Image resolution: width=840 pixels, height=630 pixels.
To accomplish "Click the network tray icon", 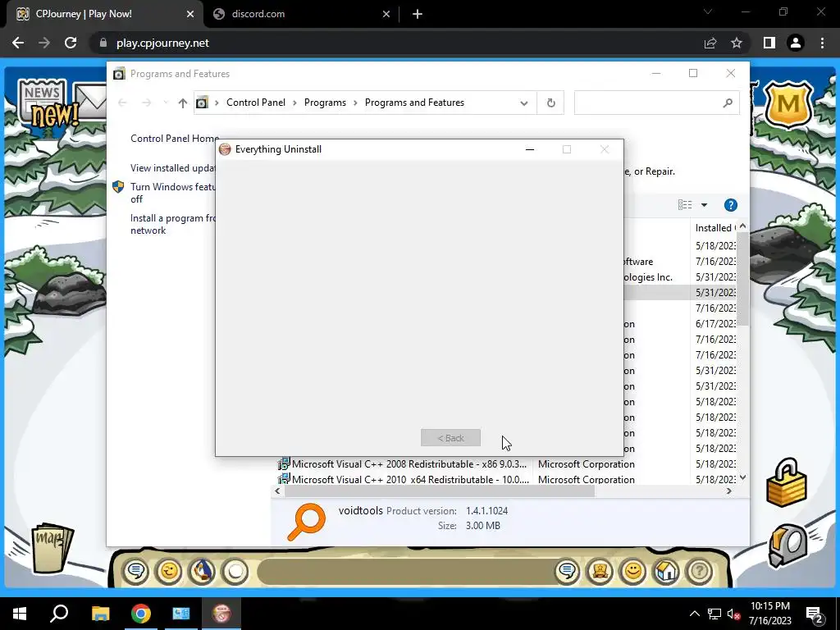I will pyautogui.click(x=714, y=614).
